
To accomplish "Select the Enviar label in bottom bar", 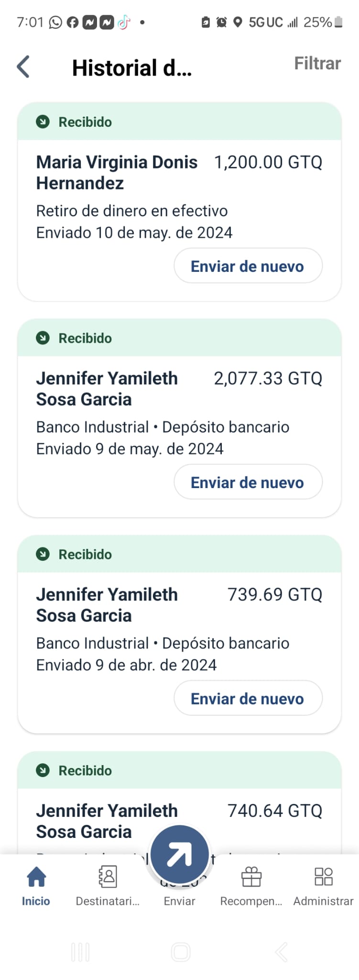I will point(180,901).
